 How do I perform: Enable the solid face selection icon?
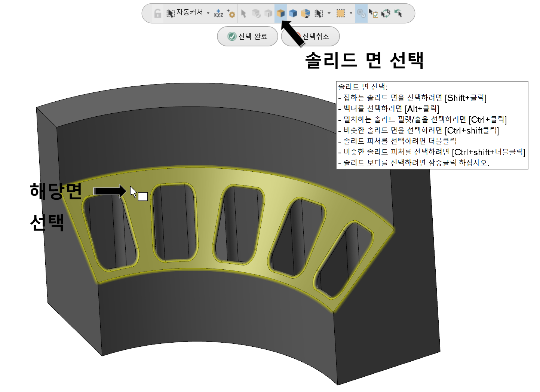point(281,13)
